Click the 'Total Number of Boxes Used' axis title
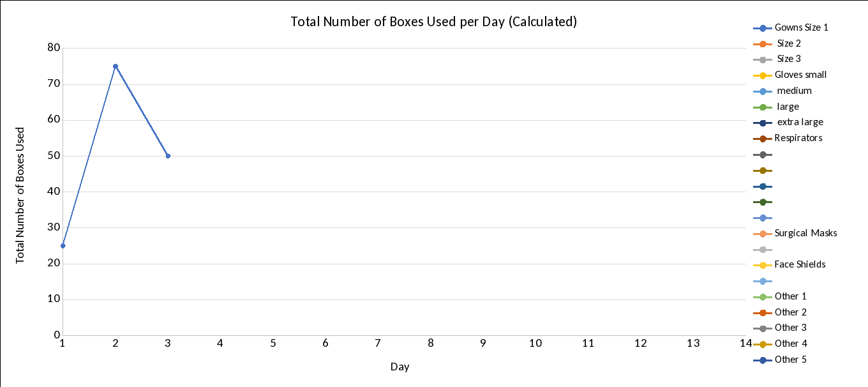 coord(20,195)
